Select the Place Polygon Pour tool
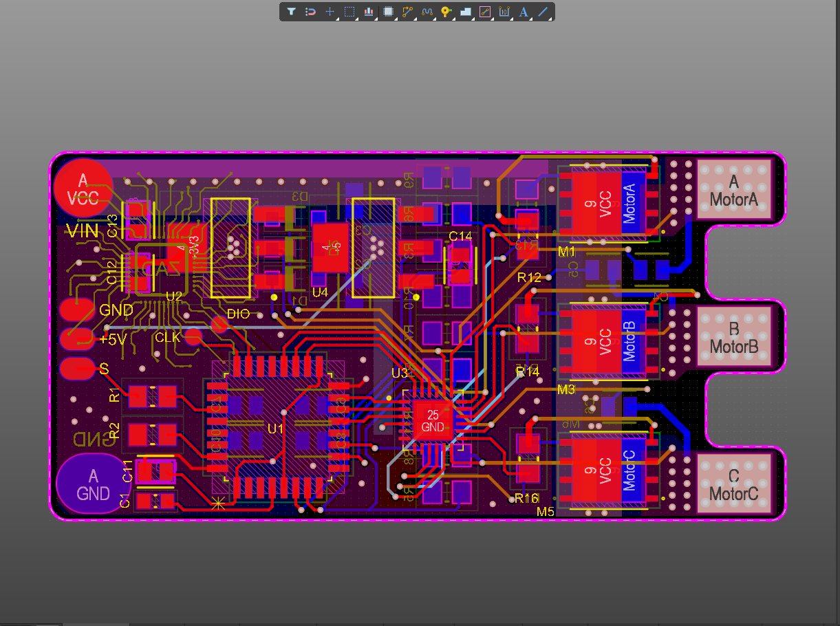This screenshot has height=626, width=840. 465,12
